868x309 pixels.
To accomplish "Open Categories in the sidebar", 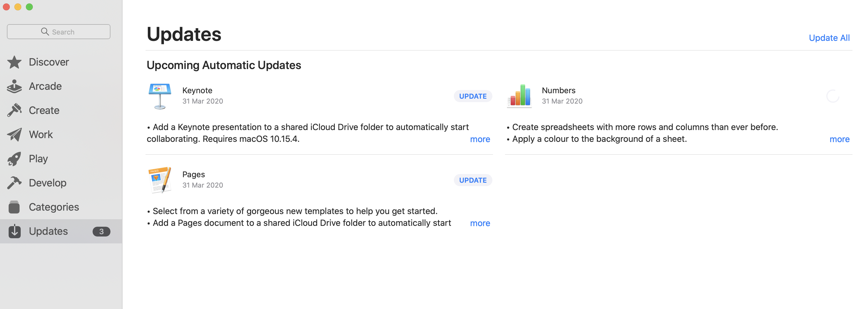I will [x=61, y=207].
